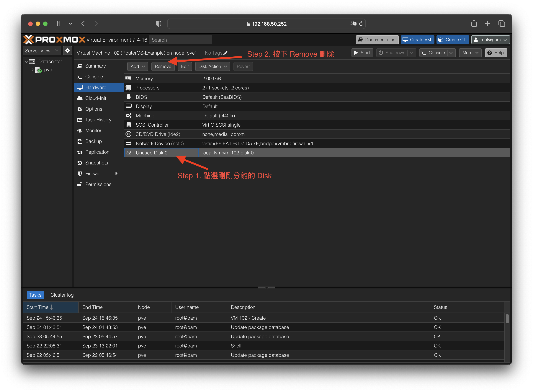533x392 pixels.
Task: Click the Proxmox Search field
Action: 181,40
